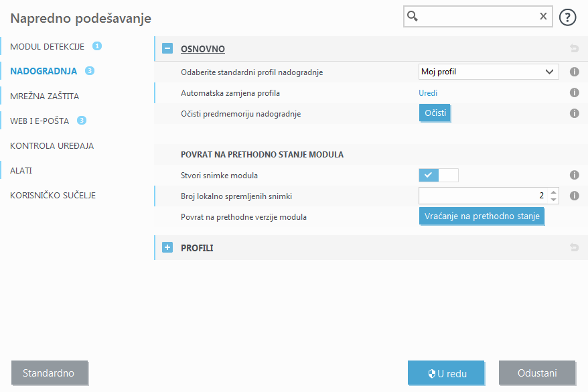
Task: Disable the Stvori snimke modula toggle
Action: pyautogui.click(x=448, y=175)
